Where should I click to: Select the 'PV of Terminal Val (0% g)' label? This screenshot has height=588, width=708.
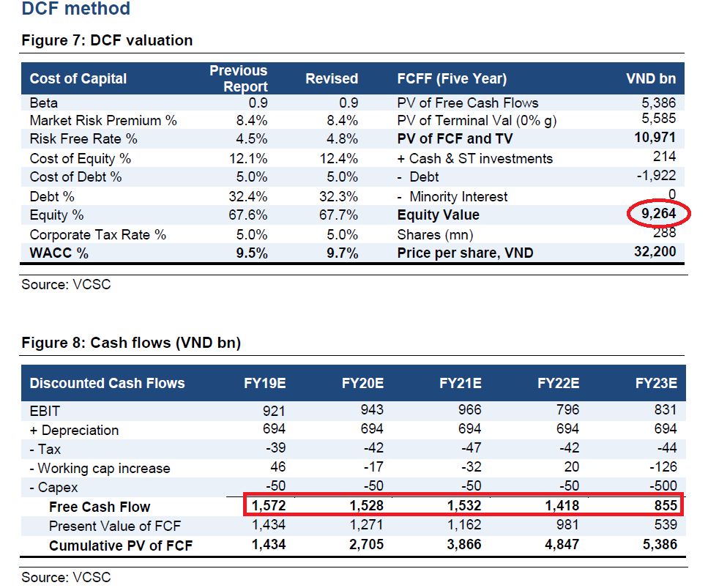(477, 121)
